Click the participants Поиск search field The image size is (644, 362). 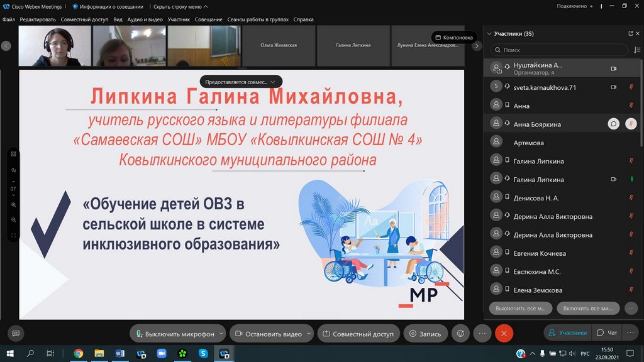pos(560,50)
